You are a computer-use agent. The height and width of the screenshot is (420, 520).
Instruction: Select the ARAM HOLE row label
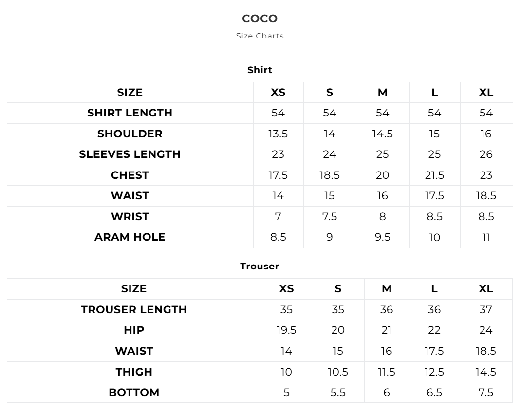(130, 237)
